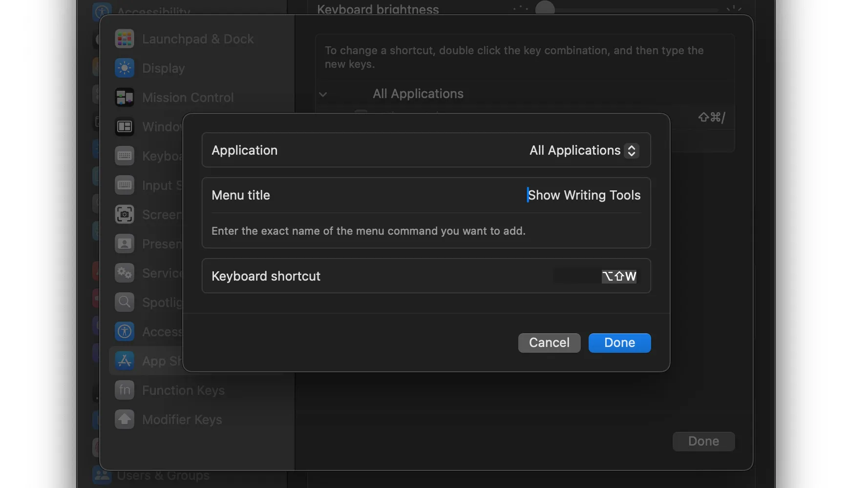Click the Function Keys fn icon
868x488 pixels.
[125, 390]
